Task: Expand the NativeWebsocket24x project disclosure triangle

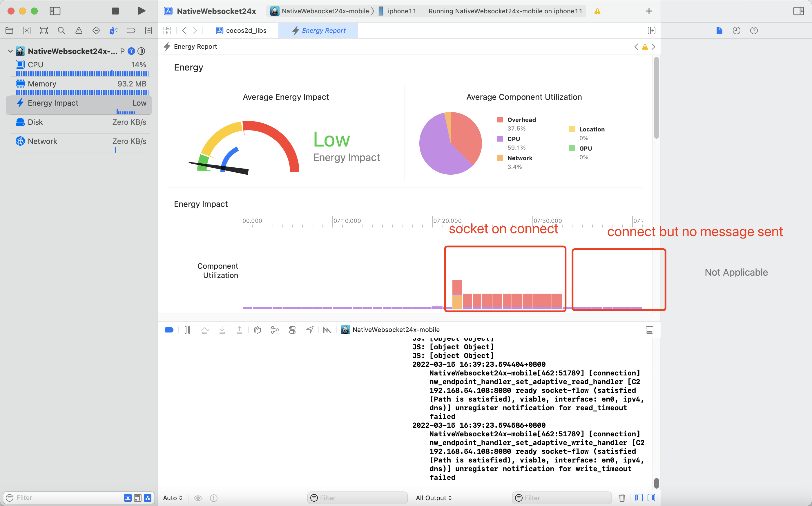Action: [10, 51]
